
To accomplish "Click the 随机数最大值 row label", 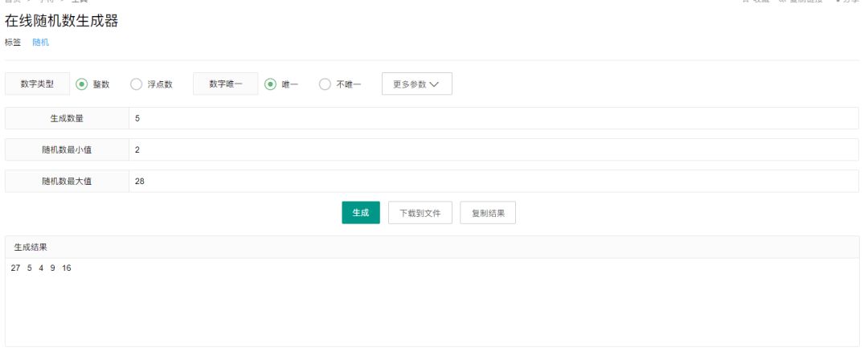I will click(x=67, y=181).
